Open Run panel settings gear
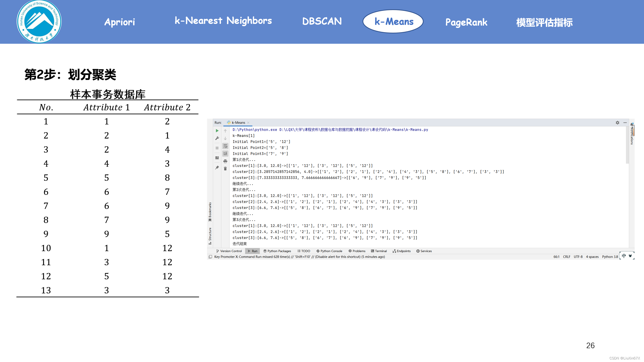 tap(617, 123)
